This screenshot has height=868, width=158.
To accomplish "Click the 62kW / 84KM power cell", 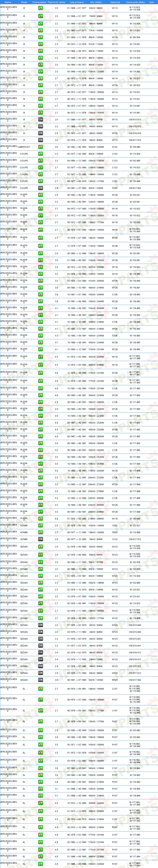I will [x=96, y=547].
